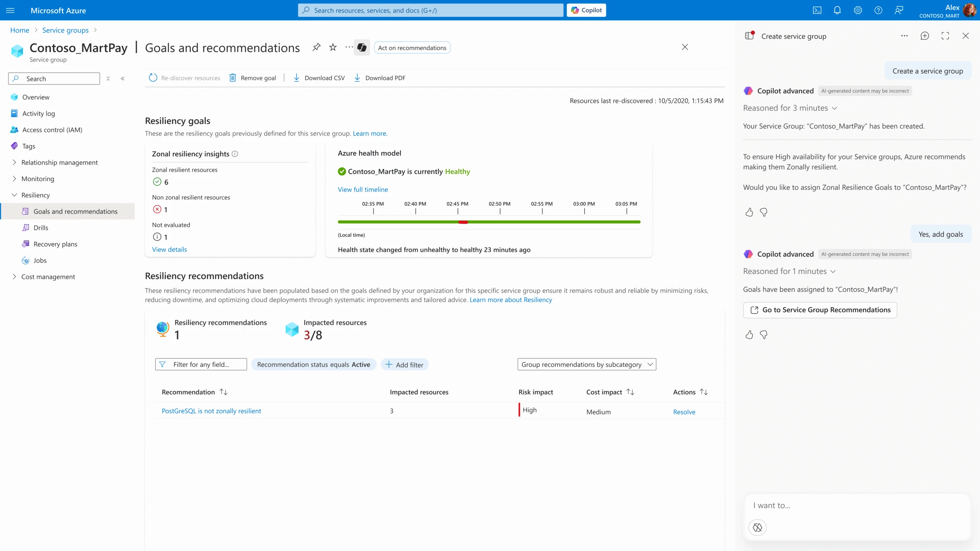The width and height of the screenshot is (980, 551).
Task: Open the notifications bell
Action: [x=837, y=10]
